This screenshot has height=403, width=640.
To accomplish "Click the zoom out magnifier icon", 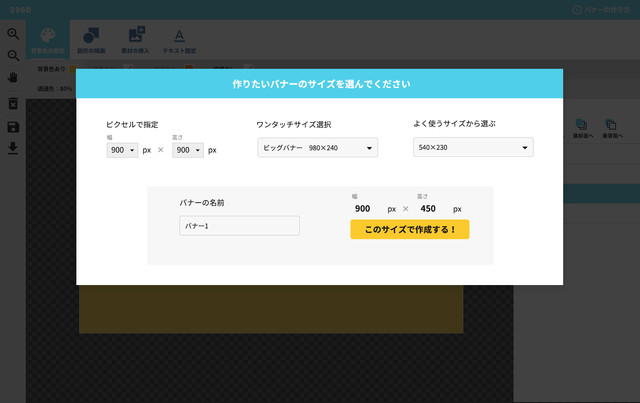I will (x=13, y=56).
